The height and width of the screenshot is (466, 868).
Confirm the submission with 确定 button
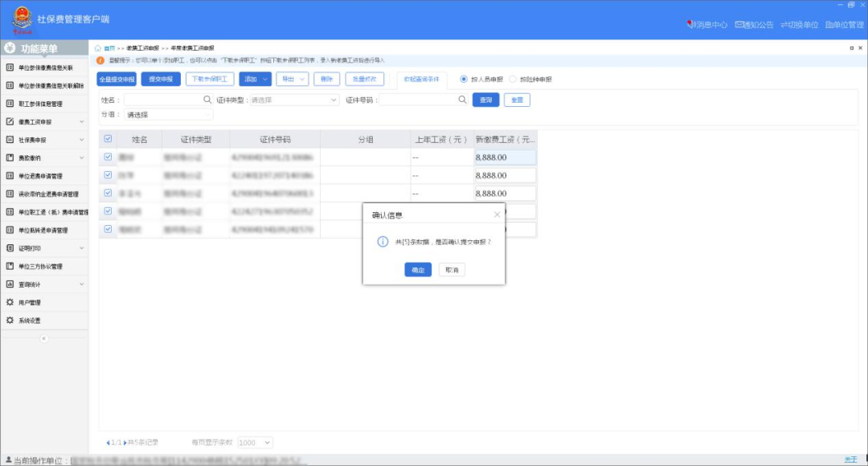coord(417,270)
